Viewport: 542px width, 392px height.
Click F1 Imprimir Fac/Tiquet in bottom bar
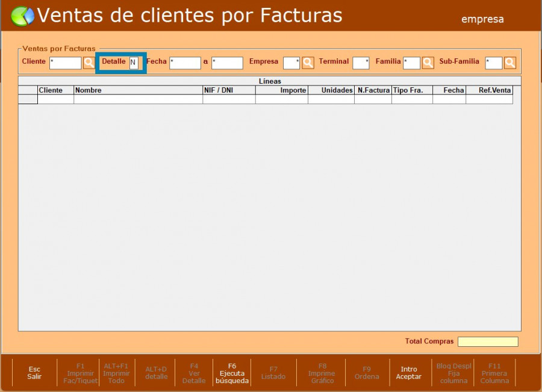click(x=80, y=373)
